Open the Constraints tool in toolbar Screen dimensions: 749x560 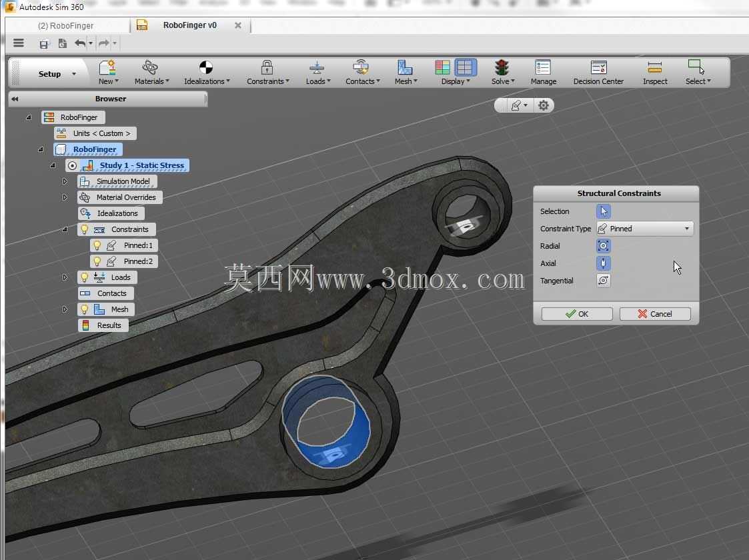[x=267, y=73]
